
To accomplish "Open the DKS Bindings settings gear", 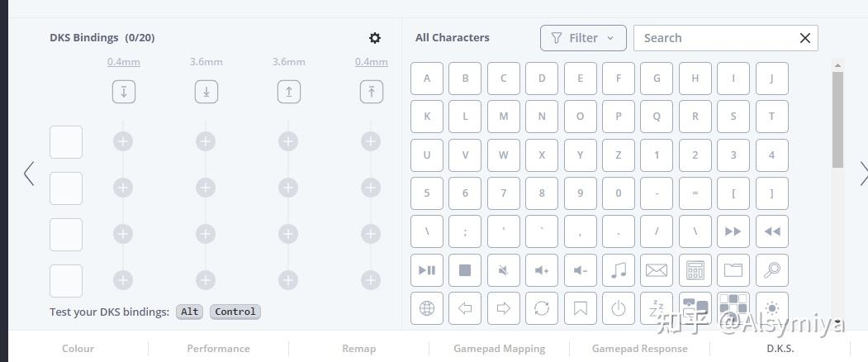I will 375,38.
